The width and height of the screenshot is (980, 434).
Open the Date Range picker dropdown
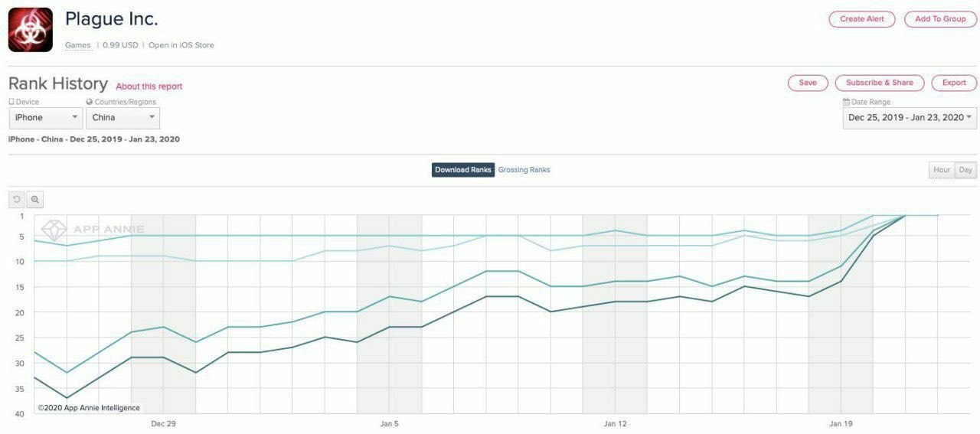[x=910, y=118]
